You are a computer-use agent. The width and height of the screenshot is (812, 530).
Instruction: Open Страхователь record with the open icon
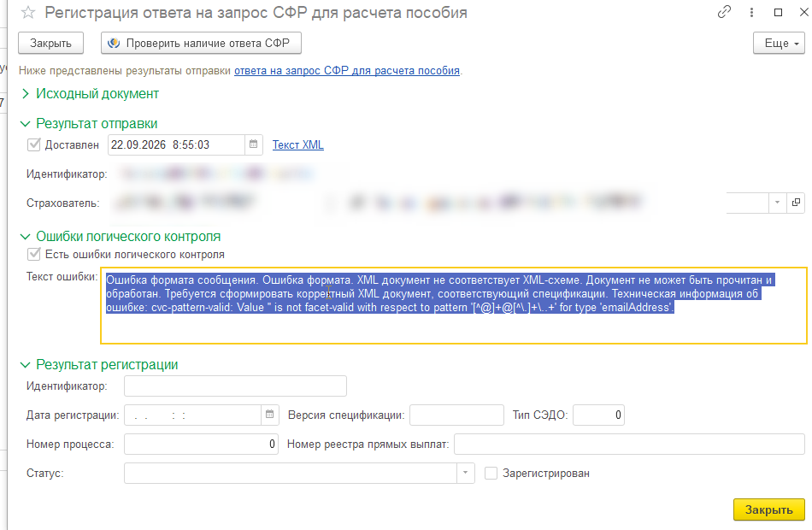(x=796, y=203)
